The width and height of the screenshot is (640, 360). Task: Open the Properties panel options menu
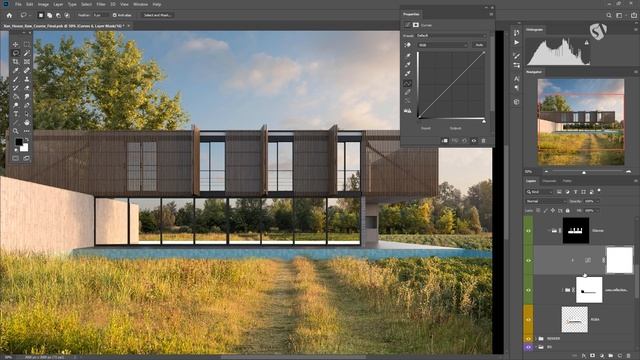pos(491,14)
